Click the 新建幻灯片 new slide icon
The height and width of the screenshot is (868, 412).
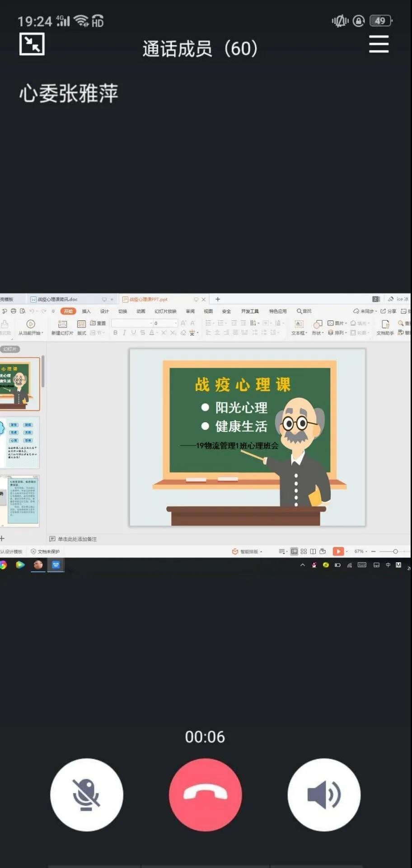click(x=62, y=324)
